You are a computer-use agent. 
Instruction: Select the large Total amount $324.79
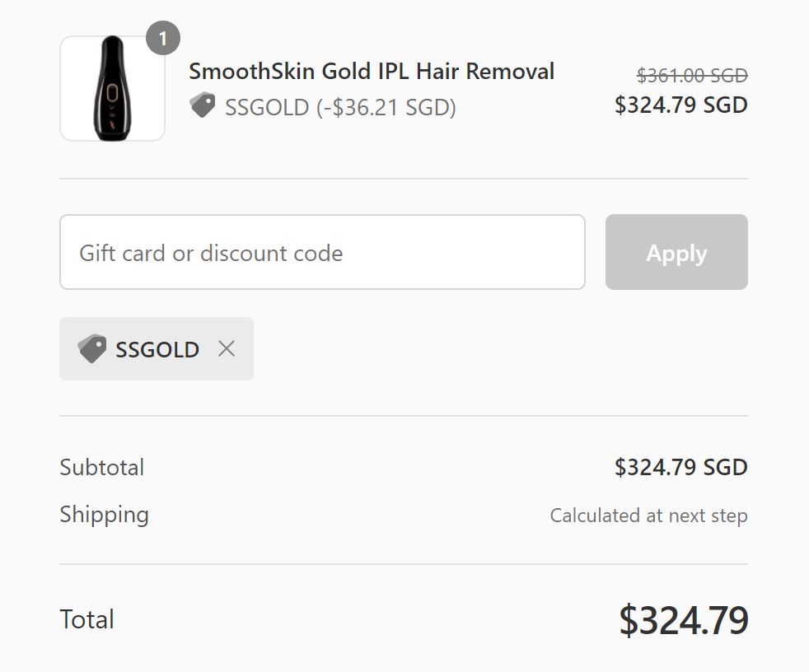684,620
